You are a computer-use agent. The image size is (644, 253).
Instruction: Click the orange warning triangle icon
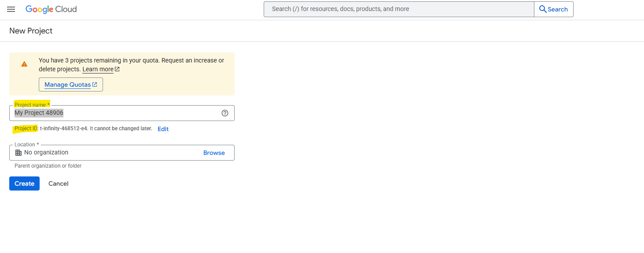[24, 64]
